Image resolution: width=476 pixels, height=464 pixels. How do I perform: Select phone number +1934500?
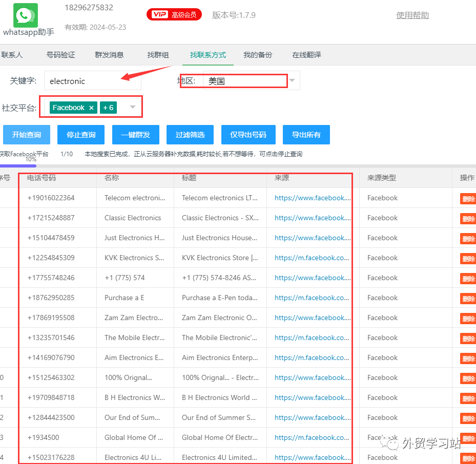click(x=44, y=437)
